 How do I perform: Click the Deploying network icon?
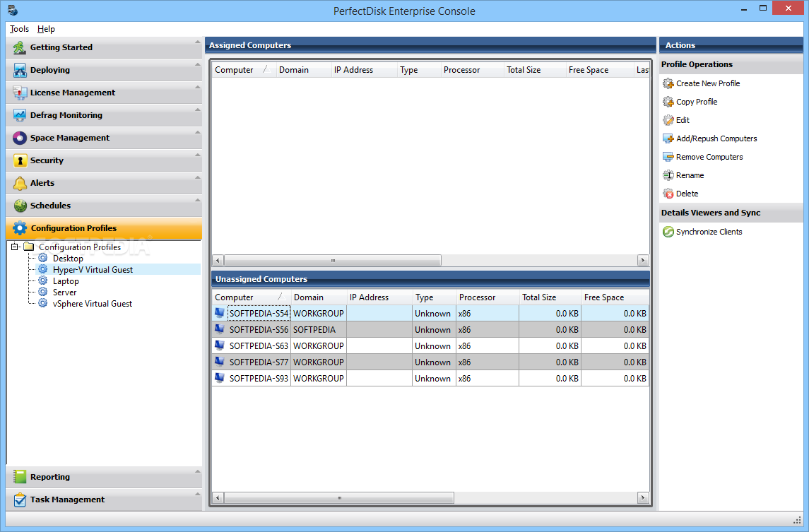point(20,70)
